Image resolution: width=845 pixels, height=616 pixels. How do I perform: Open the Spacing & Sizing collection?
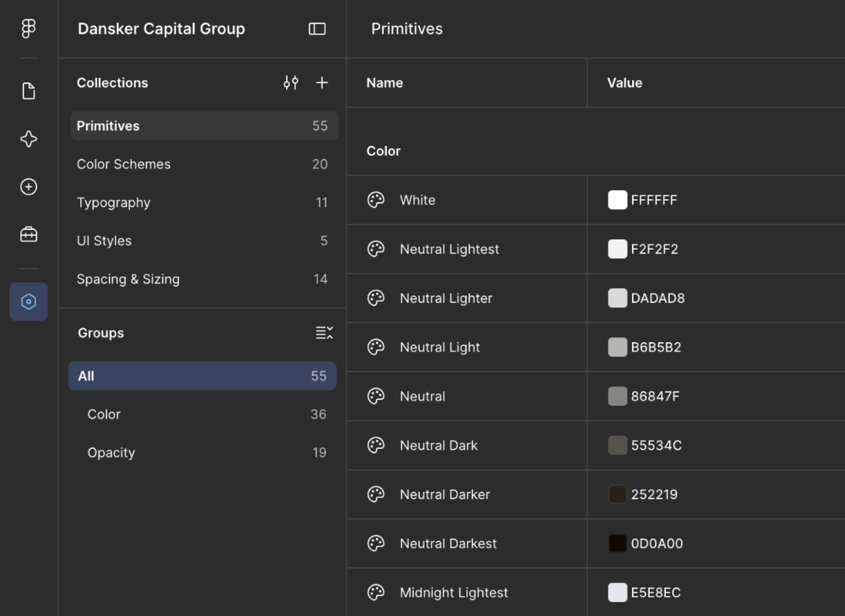tap(204, 279)
